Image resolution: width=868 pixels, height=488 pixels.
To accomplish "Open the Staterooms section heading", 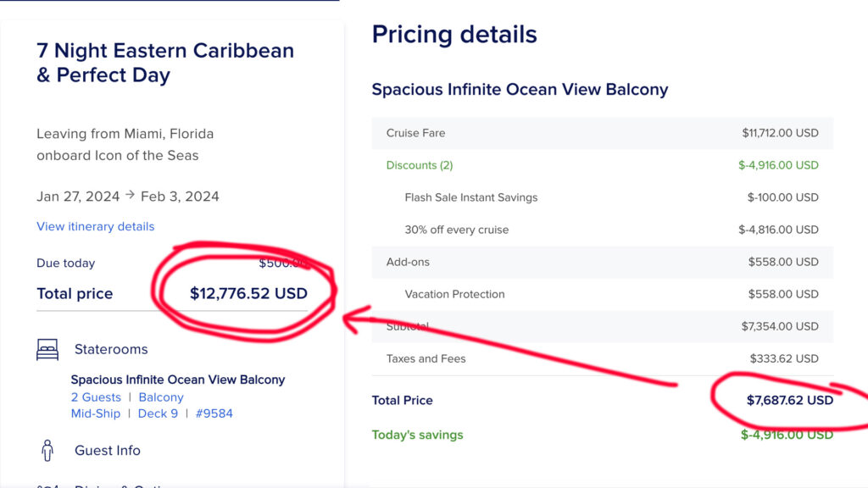I will 111,349.
